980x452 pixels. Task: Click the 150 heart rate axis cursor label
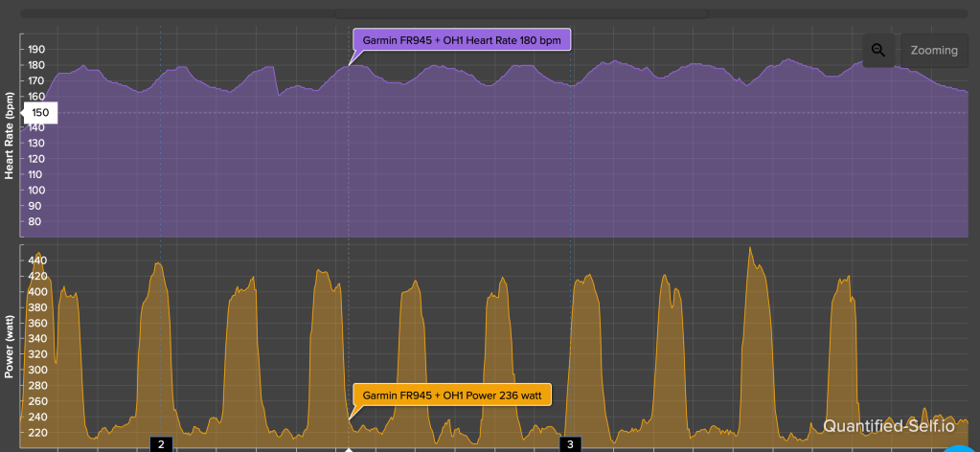point(39,113)
